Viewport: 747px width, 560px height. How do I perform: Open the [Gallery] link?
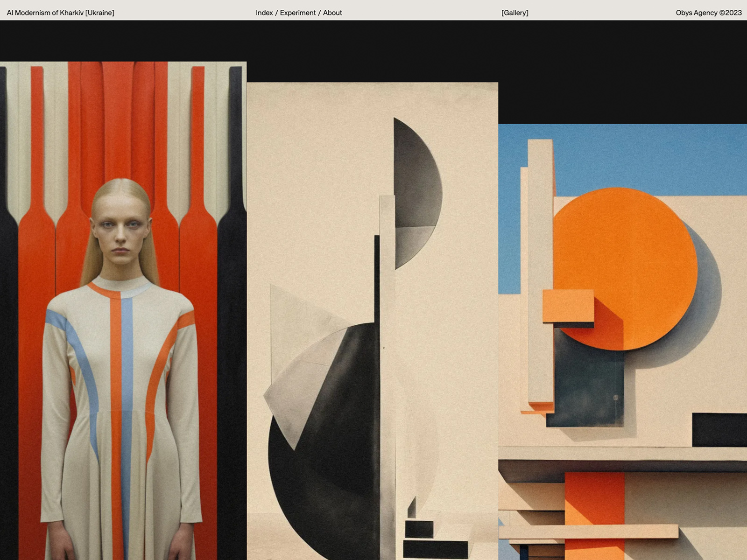click(x=514, y=13)
